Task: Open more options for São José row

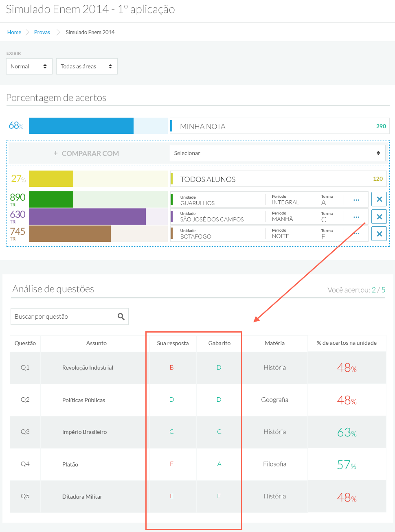Action: pos(356,217)
